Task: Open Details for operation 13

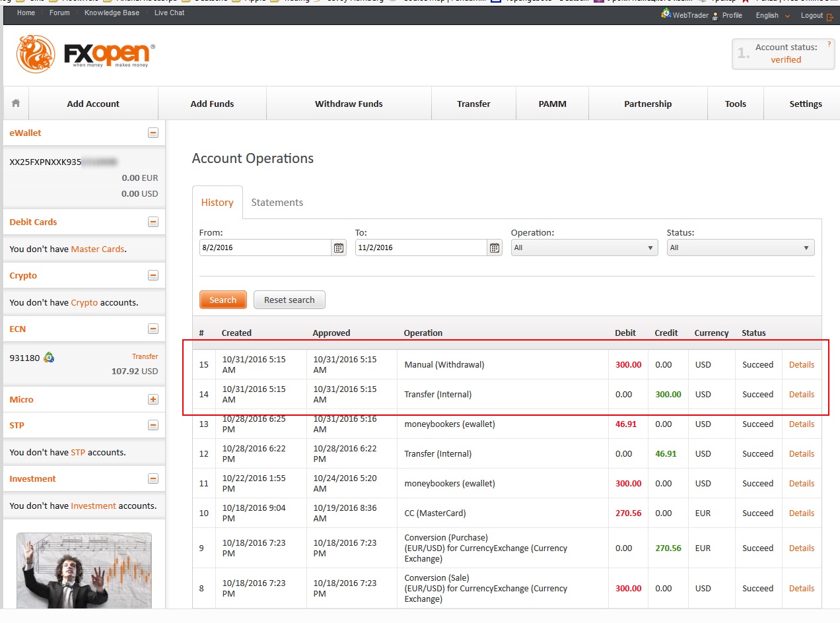Action: pyautogui.click(x=802, y=424)
